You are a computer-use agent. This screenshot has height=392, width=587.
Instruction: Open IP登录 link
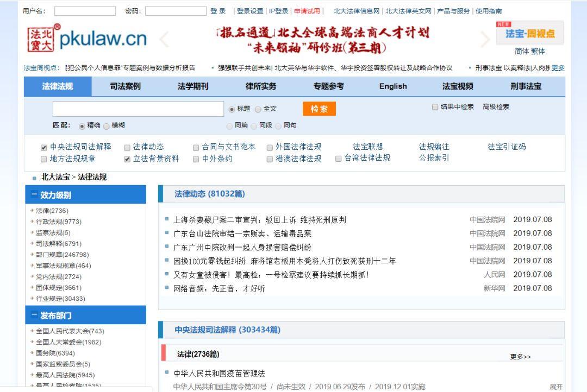pyautogui.click(x=278, y=11)
